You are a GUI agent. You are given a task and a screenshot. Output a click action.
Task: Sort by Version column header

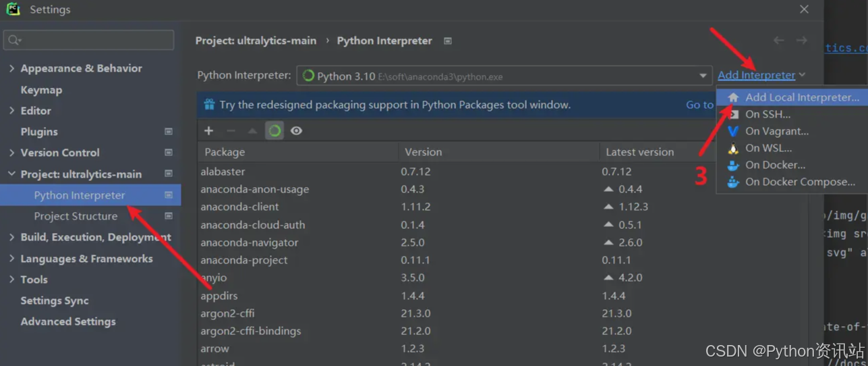pyautogui.click(x=498, y=152)
